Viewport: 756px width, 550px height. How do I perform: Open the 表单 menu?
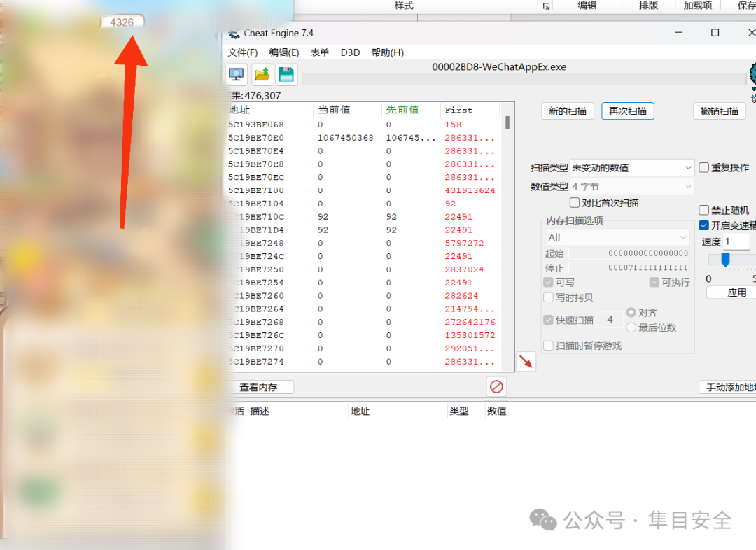click(x=320, y=52)
